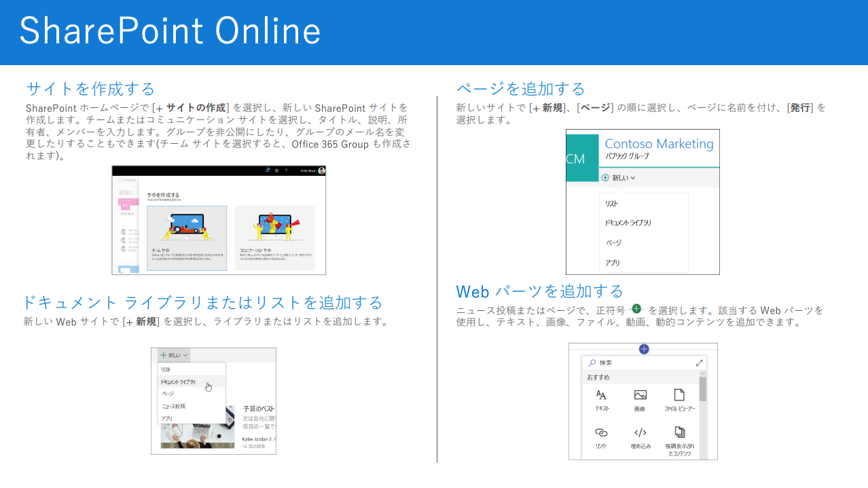This screenshot has width=868, height=488.
Task: Select the ファイル ビューアー web part icon
Action: pos(679,394)
